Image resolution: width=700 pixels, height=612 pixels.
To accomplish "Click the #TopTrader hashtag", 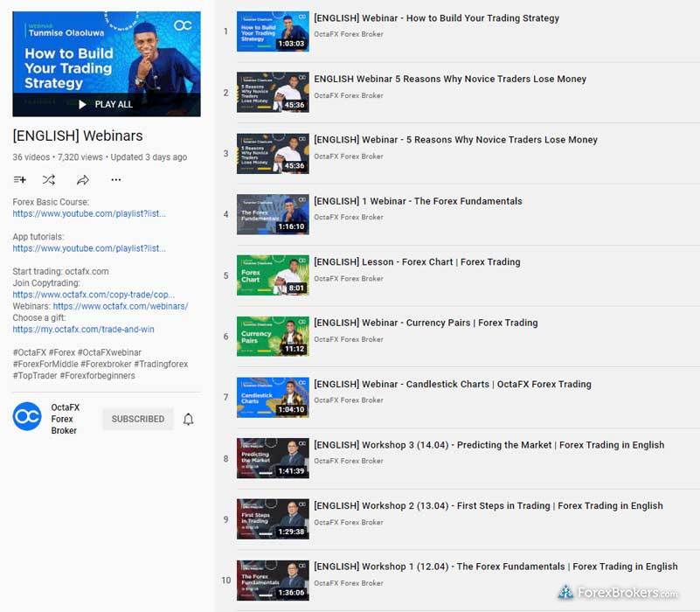I will (x=35, y=376).
